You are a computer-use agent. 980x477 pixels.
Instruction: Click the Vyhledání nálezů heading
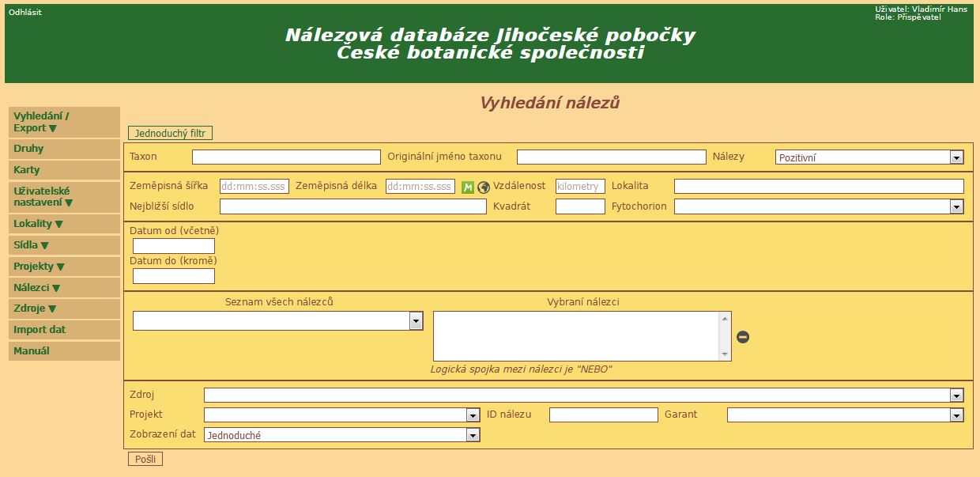pos(550,103)
